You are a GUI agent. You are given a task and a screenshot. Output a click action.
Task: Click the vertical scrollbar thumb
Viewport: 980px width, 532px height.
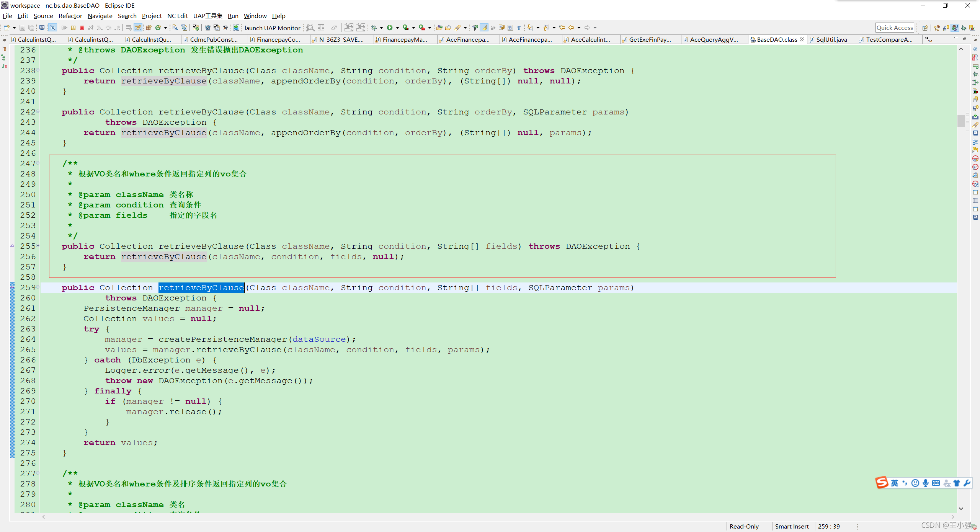tap(961, 121)
